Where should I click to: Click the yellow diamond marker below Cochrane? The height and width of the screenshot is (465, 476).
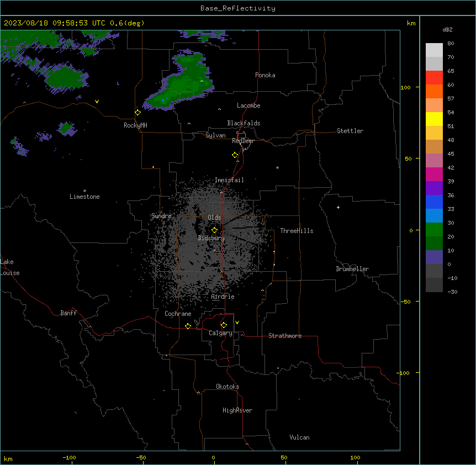pyautogui.click(x=188, y=326)
